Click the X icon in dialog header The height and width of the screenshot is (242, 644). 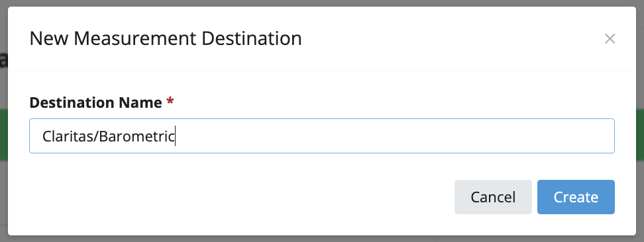pos(610,39)
